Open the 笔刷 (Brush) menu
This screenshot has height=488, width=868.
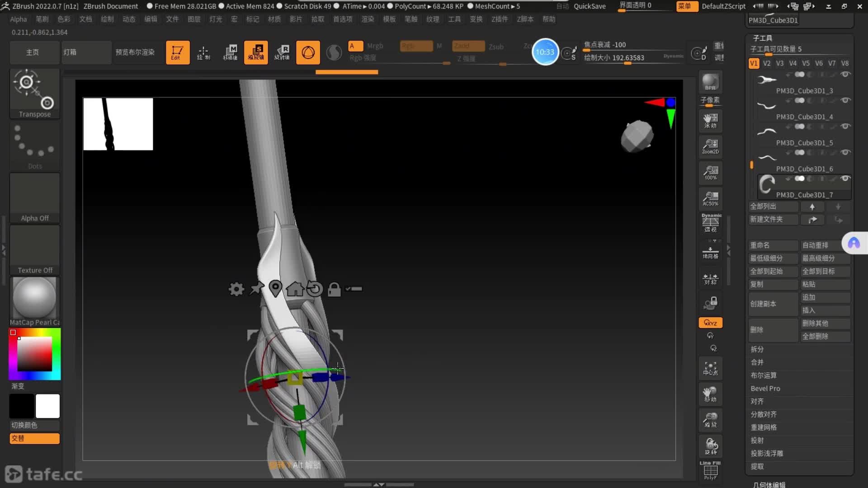(x=42, y=19)
